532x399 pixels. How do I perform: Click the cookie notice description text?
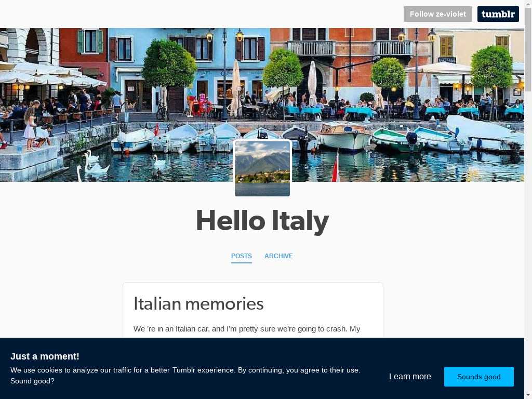pyautogui.click(x=185, y=375)
